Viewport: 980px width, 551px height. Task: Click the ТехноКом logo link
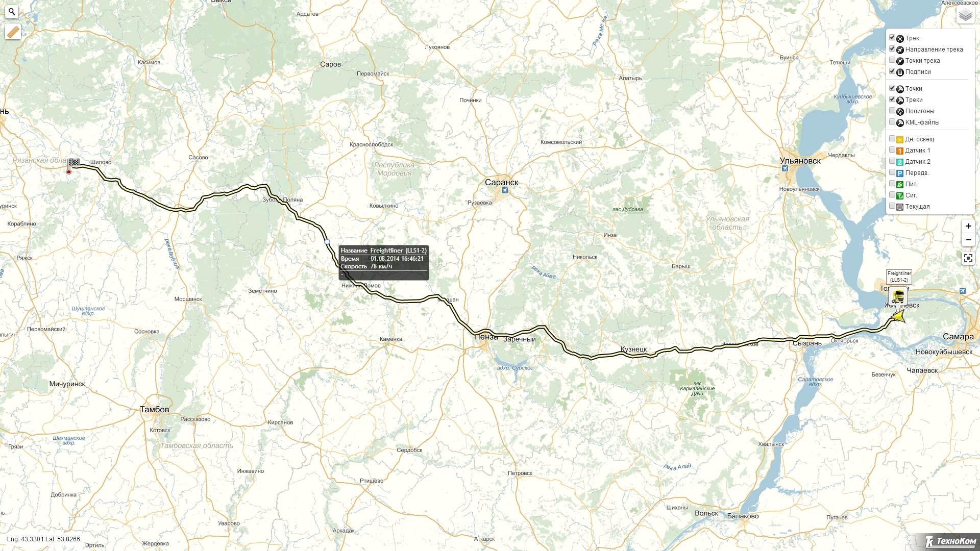point(950,541)
